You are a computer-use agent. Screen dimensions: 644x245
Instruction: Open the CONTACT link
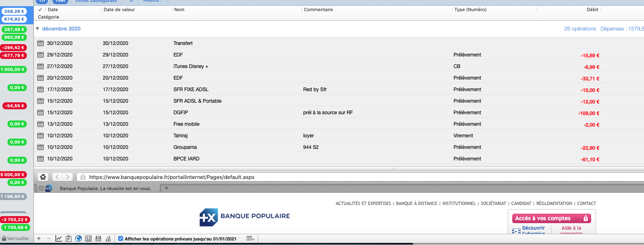pos(587,203)
